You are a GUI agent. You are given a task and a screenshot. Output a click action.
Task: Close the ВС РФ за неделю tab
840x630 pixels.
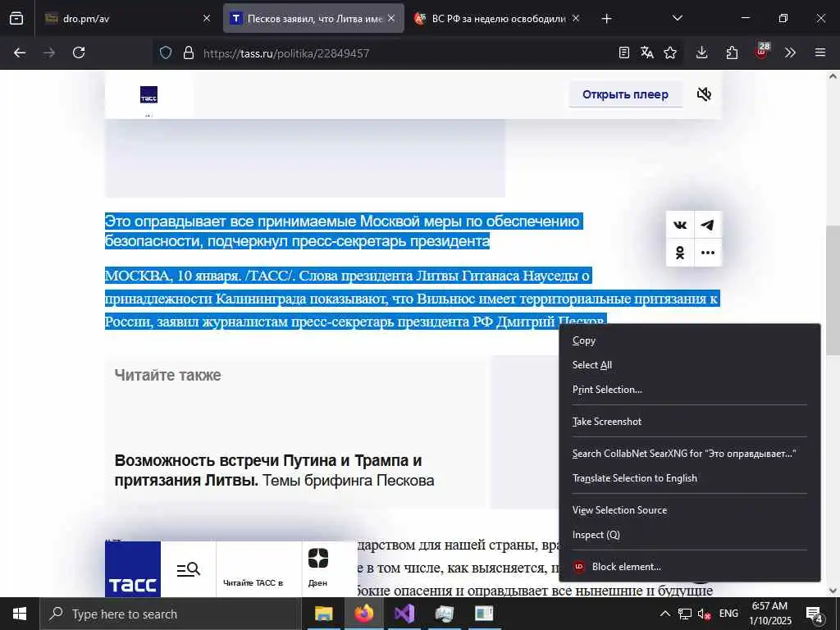(x=576, y=18)
